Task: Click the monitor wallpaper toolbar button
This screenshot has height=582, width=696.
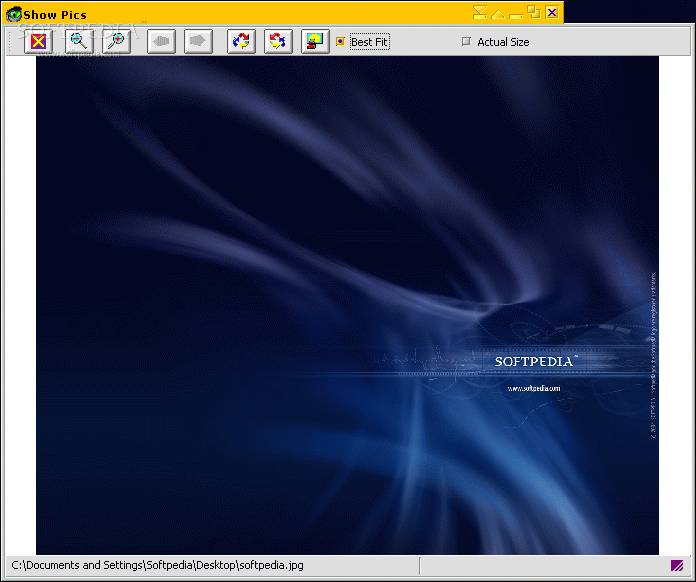Action: pos(315,42)
